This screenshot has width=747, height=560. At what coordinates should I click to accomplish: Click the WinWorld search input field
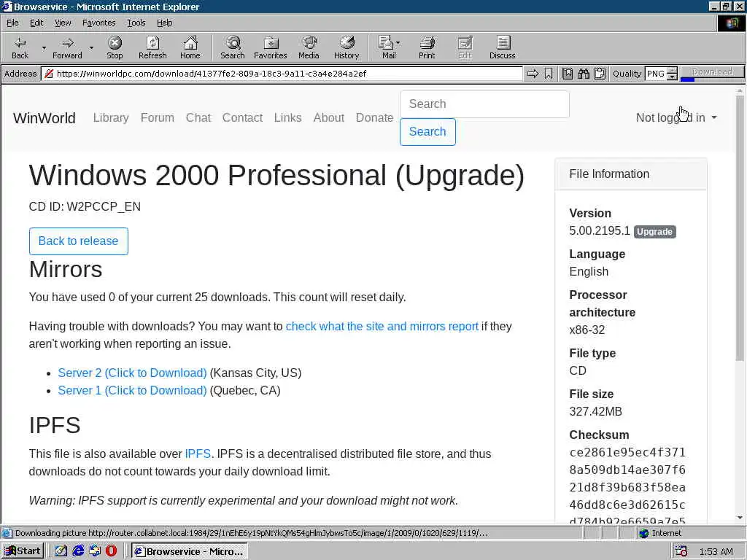484,104
